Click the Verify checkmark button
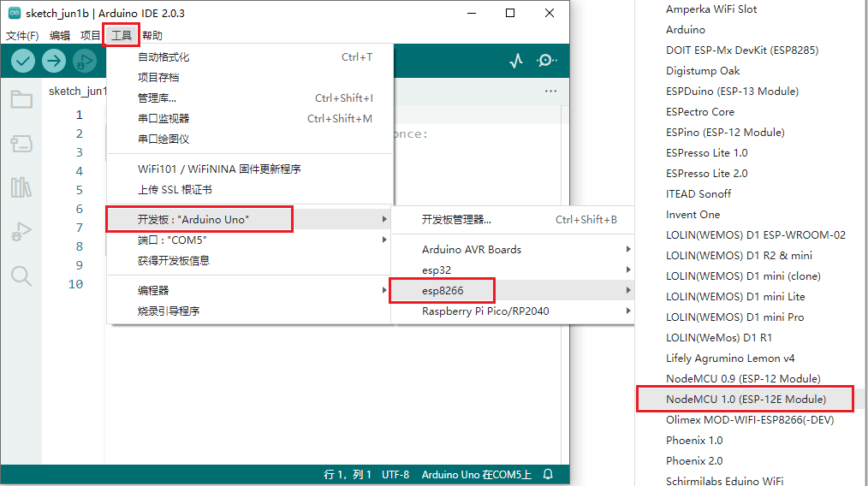 [23, 61]
